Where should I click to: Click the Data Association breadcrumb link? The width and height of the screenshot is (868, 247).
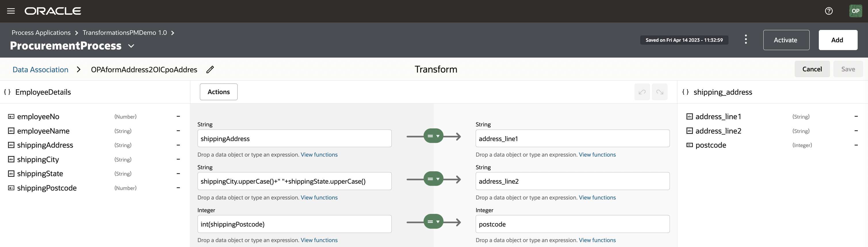(x=41, y=69)
